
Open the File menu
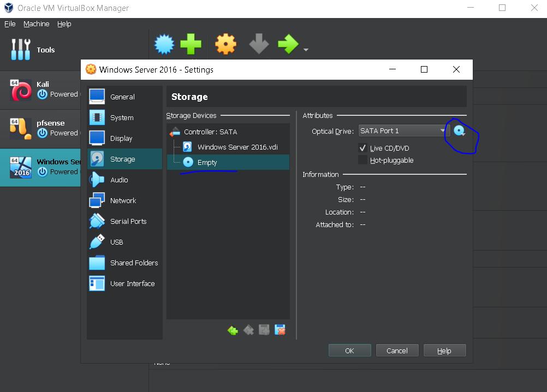tap(10, 23)
